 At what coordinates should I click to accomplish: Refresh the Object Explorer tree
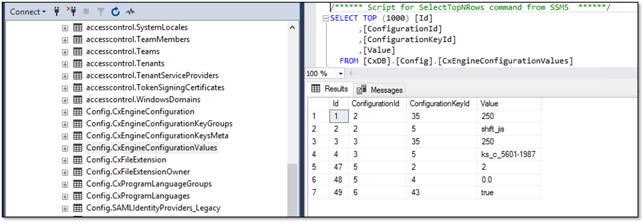115,12
